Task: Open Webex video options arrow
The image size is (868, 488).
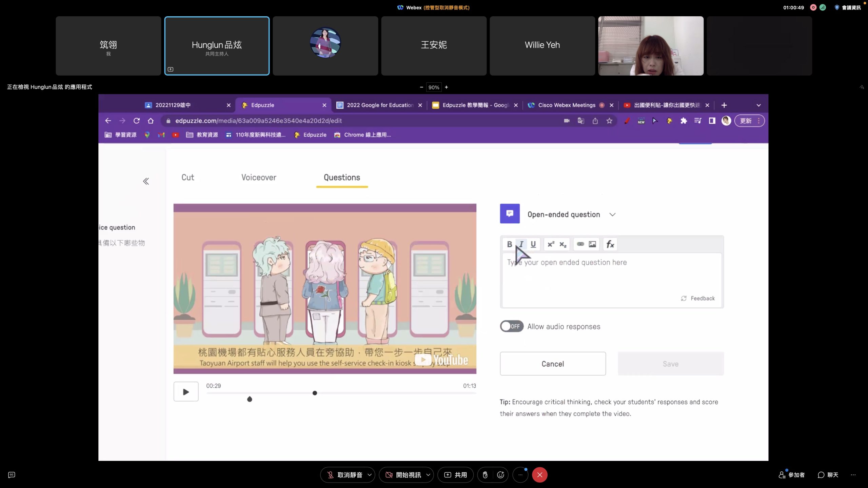Action: [x=428, y=475]
